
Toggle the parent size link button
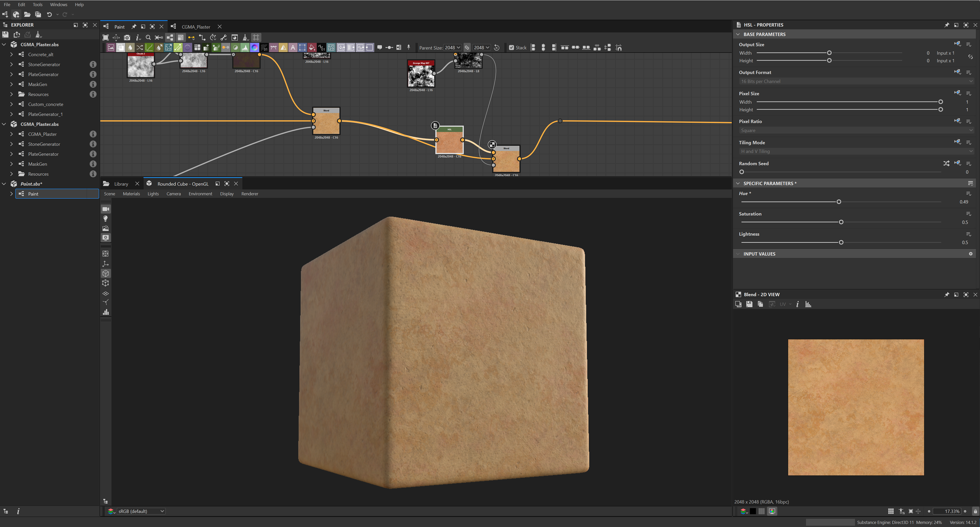(x=467, y=48)
